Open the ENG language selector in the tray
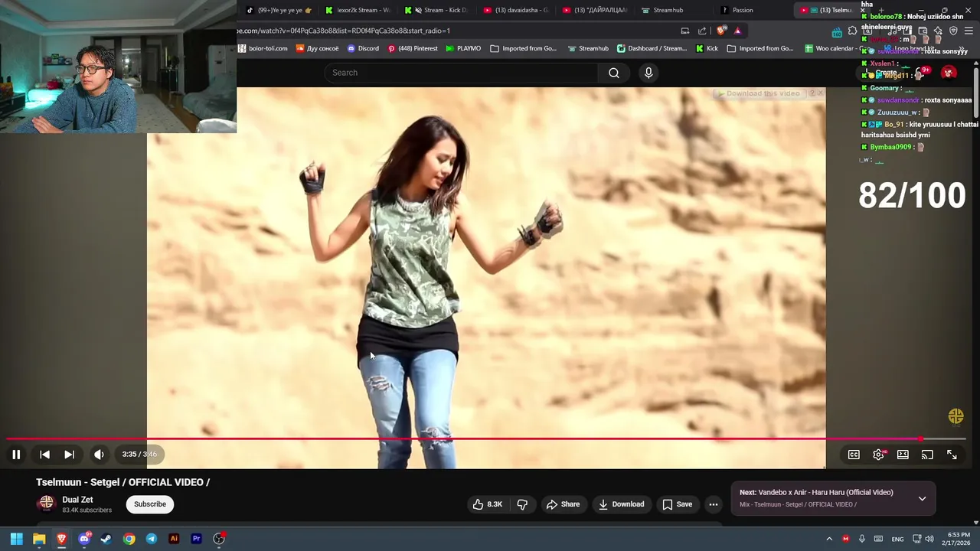Viewport: 980px width, 551px height. [x=897, y=539]
